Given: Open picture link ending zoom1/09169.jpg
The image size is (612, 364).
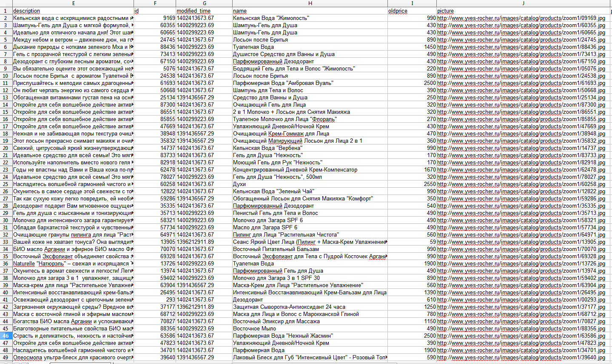Looking at the screenshot, I should (x=521, y=18).
